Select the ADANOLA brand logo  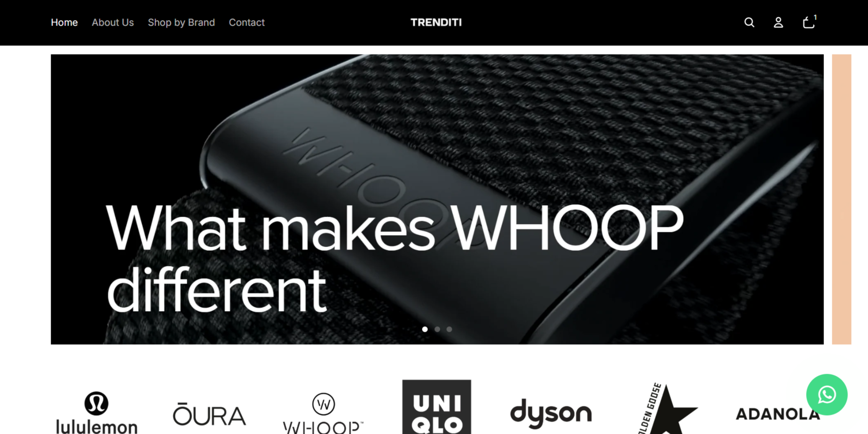pos(778,414)
